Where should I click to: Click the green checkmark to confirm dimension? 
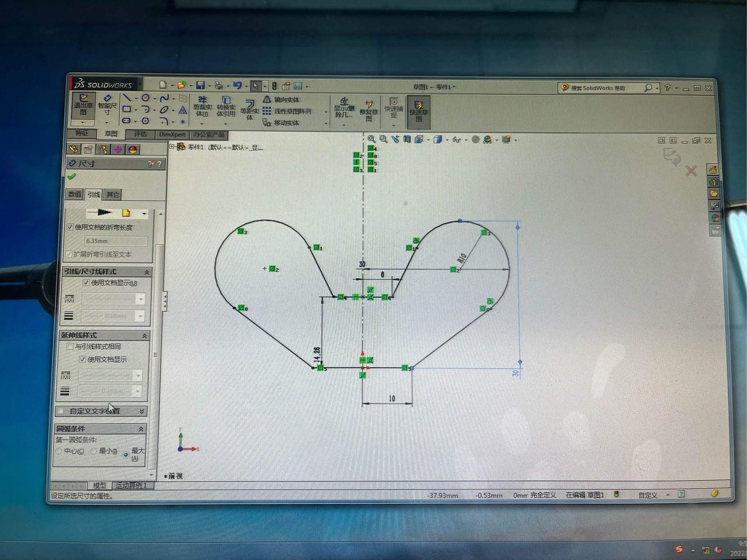[x=72, y=176]
